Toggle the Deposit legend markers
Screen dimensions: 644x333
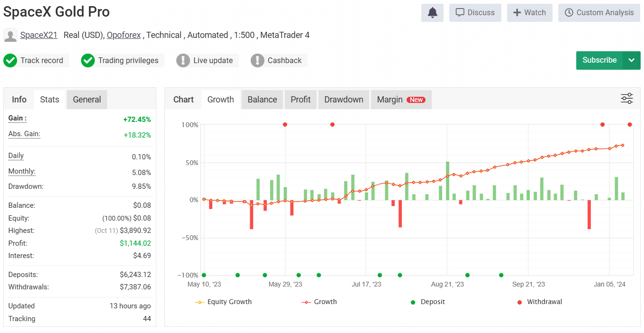(x=427, y=302)
